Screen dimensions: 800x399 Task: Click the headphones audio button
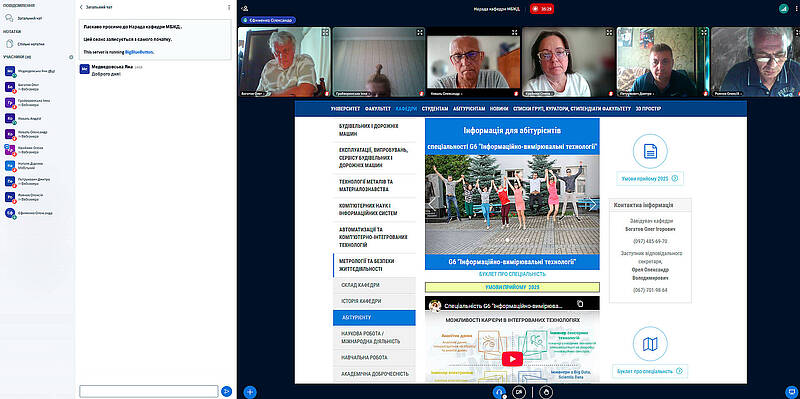click(x=499, y=392)
